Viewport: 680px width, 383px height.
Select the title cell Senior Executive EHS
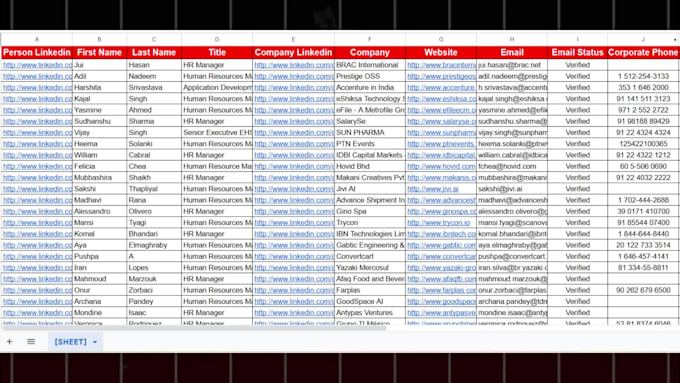point(217,133)
